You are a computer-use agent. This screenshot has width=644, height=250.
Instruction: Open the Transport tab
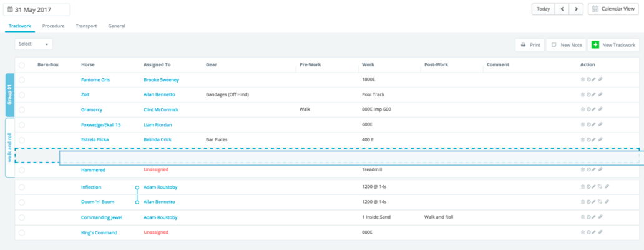(86, 26)
